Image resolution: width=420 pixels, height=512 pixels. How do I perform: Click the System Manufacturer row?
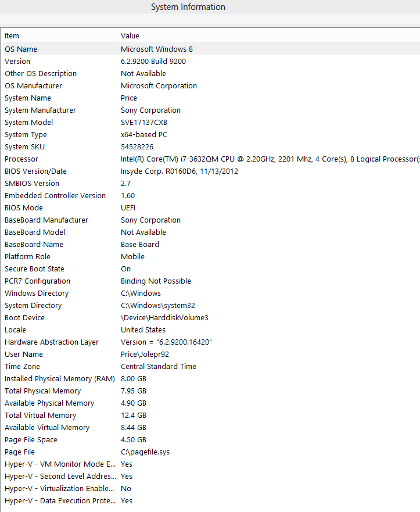40,110
